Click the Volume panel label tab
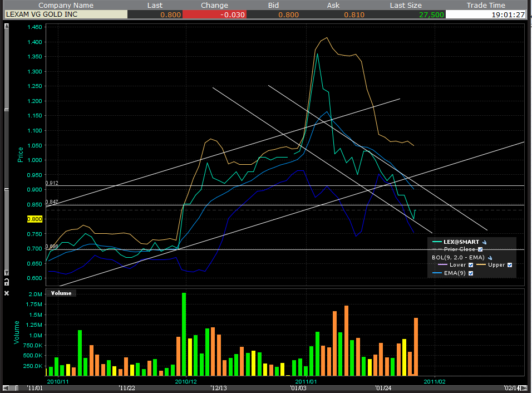 coord(62,293)
